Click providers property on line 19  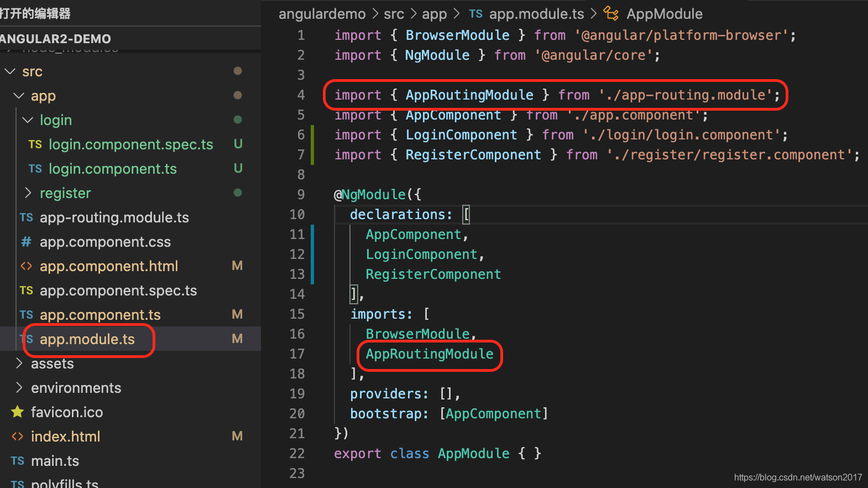[385, 394]
